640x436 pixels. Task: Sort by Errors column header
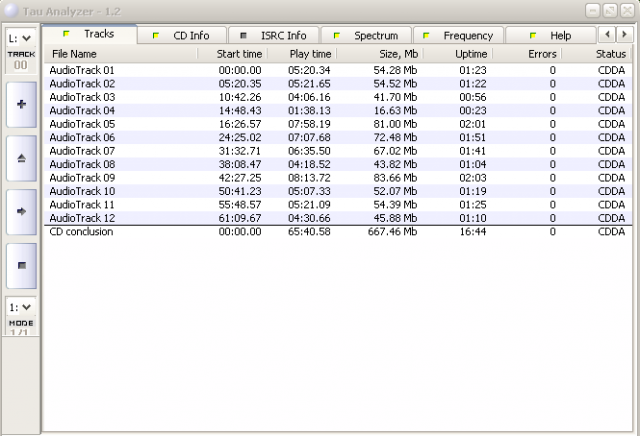[528, 54]
